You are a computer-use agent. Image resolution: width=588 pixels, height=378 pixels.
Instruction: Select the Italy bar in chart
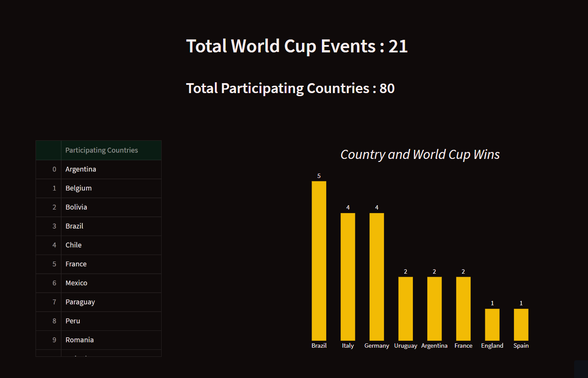coord(348,277)
